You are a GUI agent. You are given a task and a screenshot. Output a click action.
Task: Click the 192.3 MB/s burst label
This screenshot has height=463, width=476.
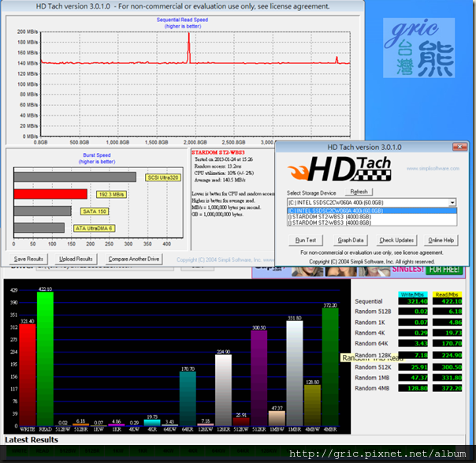[x=111, y=195]
